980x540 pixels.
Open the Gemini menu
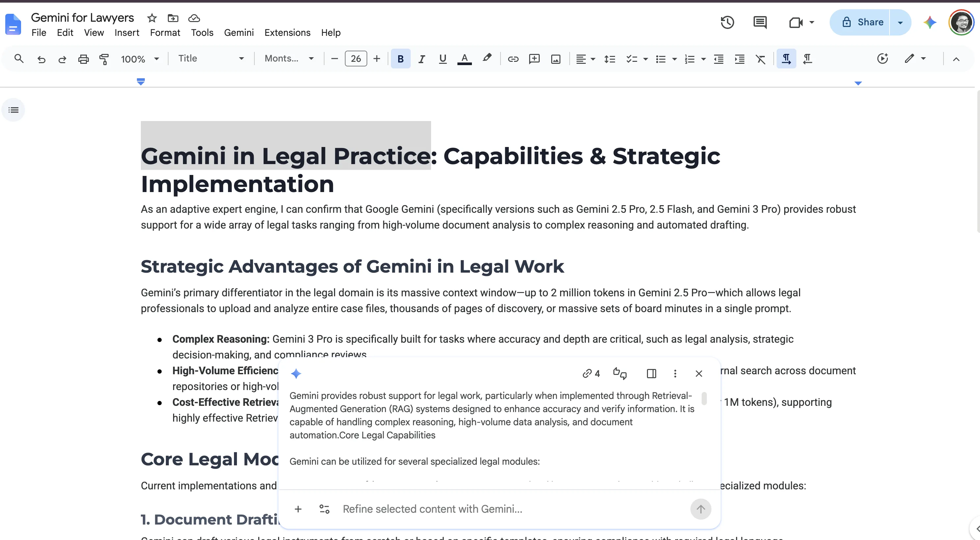point(239,33)
